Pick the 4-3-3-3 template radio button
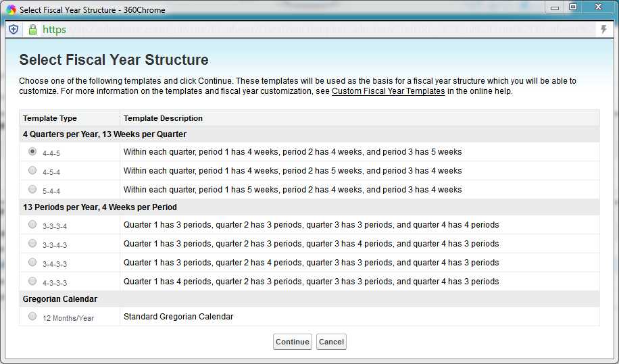Image resolution: width=619 pixels, height=364 pixels. (32, 281)
